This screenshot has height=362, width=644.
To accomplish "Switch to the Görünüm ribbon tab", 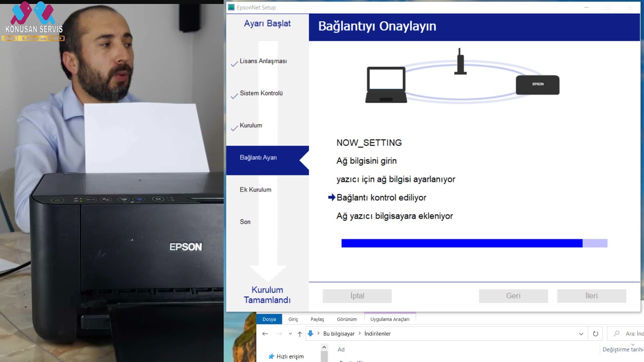I will click(347, 319).
